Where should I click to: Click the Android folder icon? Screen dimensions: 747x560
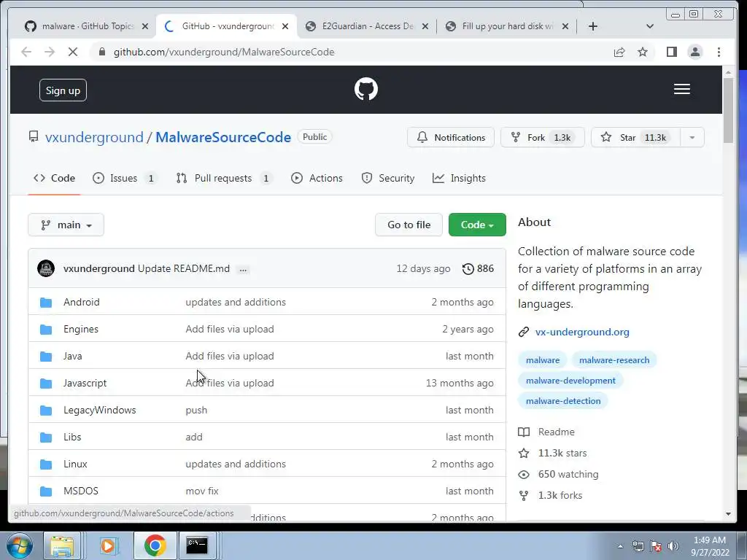point(46,303)
